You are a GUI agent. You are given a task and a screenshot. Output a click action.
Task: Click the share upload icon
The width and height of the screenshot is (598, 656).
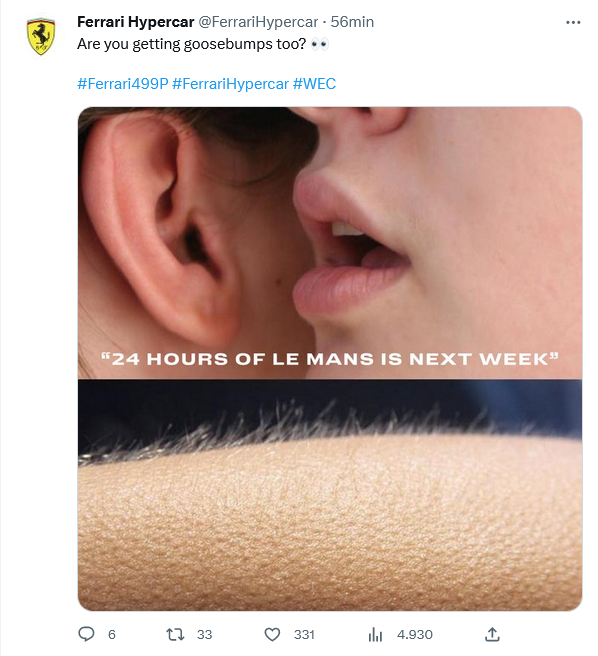(493, 634)
